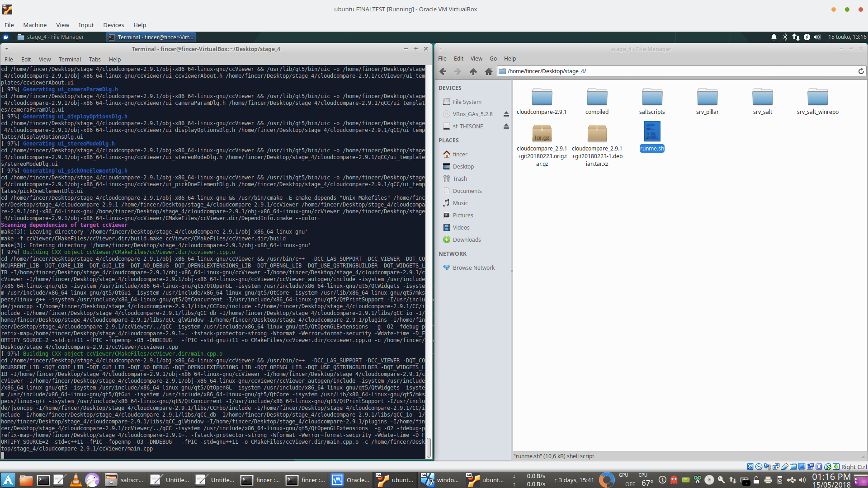Open the terminal window menu arrow
The image size is (868, 488).
(6, 49)
